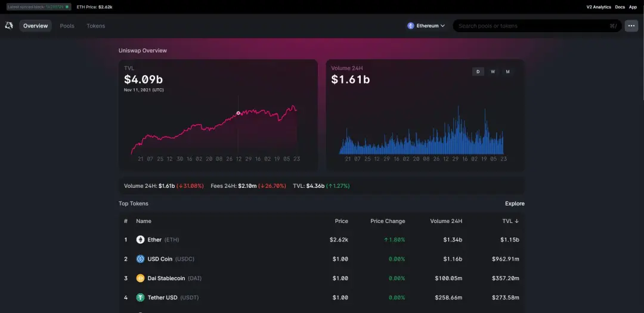Sort tokens by Name column
The image size is (644, 313).
[144, 221]
